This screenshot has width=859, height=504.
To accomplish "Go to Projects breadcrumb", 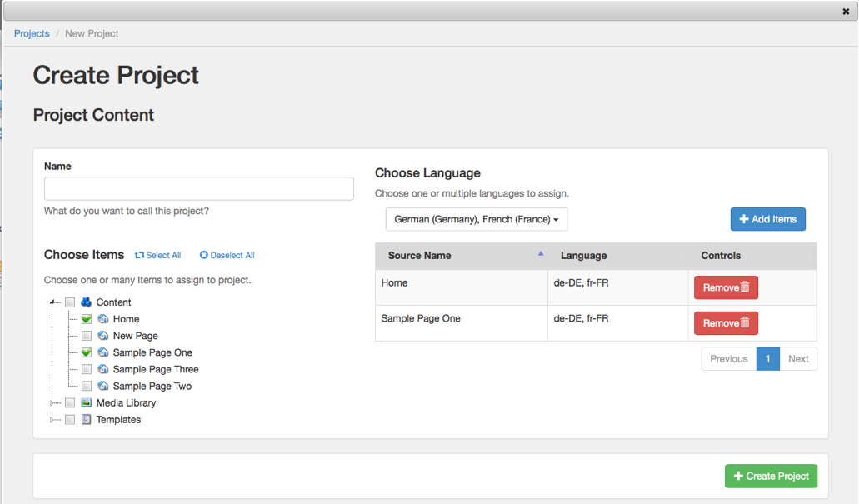I will click(x=32, y=33).
